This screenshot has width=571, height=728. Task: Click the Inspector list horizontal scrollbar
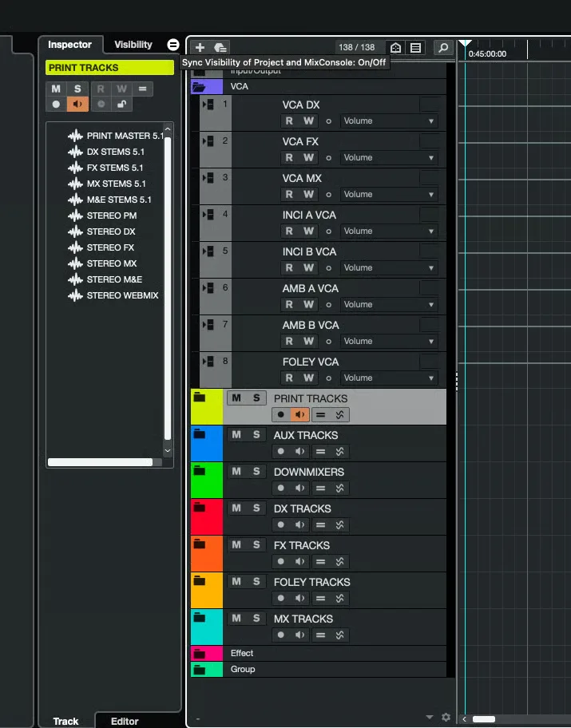click(x=101, y=462)
